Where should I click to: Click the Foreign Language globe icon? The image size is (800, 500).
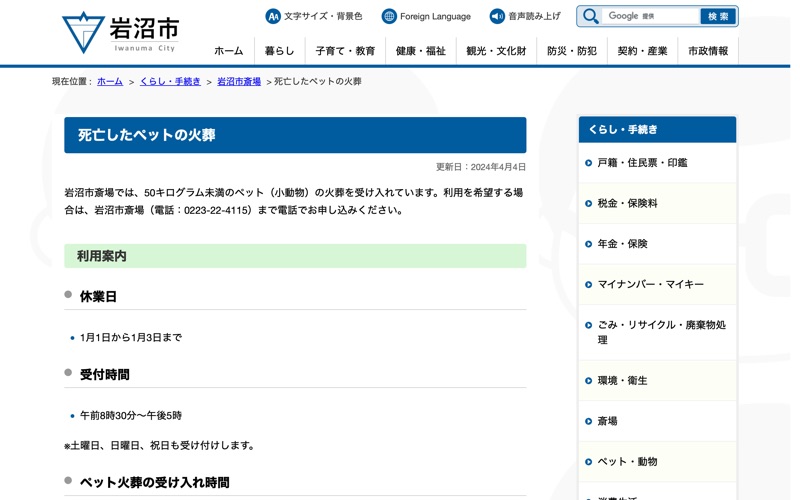[389, 16]
